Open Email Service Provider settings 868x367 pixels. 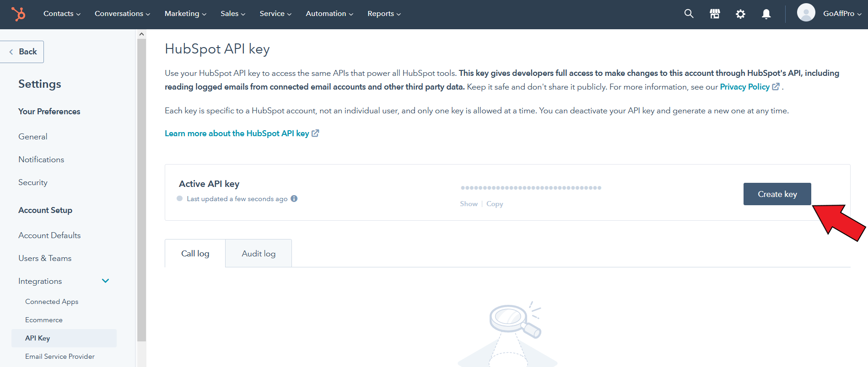[x=60, y=356]
